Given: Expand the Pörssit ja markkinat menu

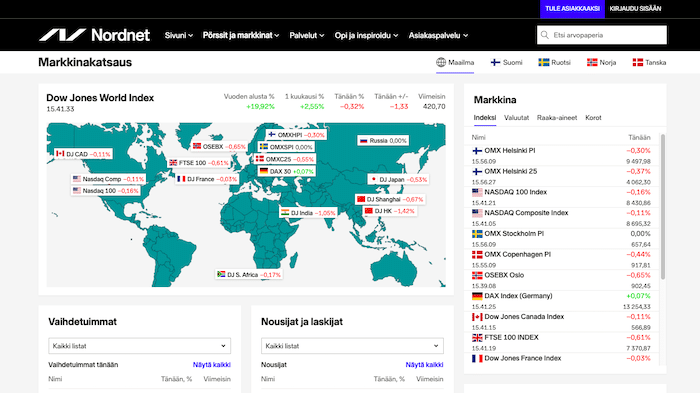Looking at the screenshot, I should (x=241, y=35).
